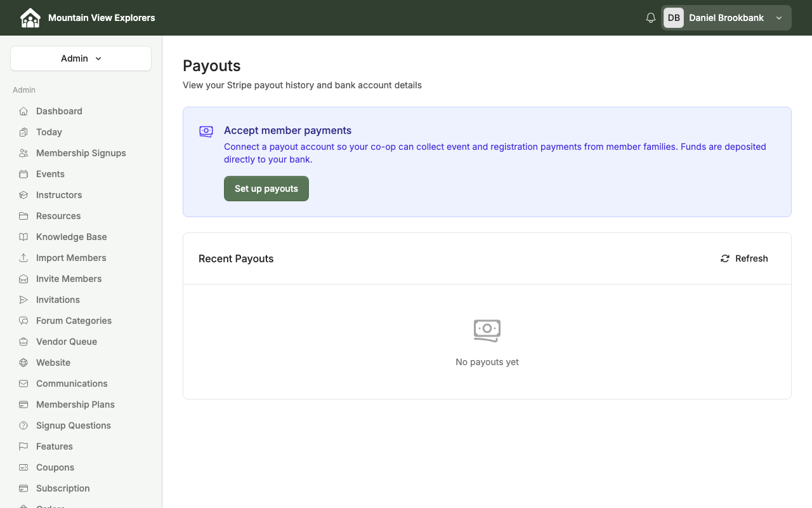Click the Dashboard home icon
This screenshot has width=812, height=508.
[x=23, y=111]
